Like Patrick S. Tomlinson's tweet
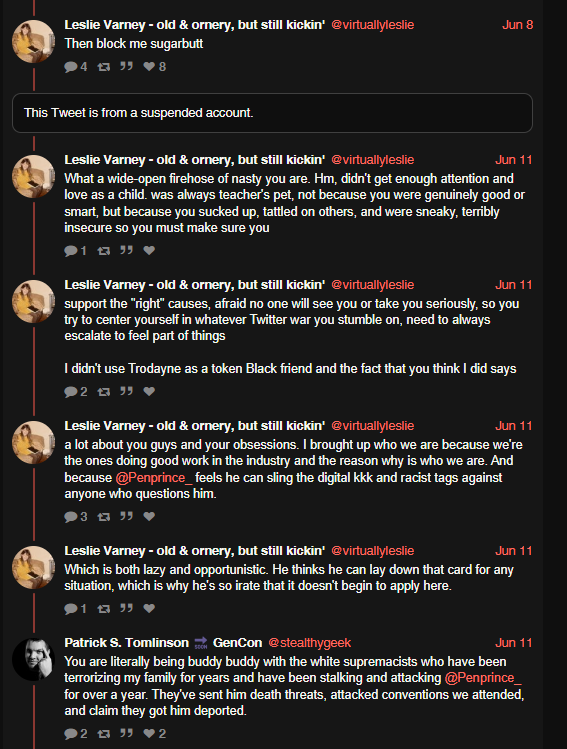Viewport: 567px width, 749px height. pyautogui.click(x=150, y=733)
